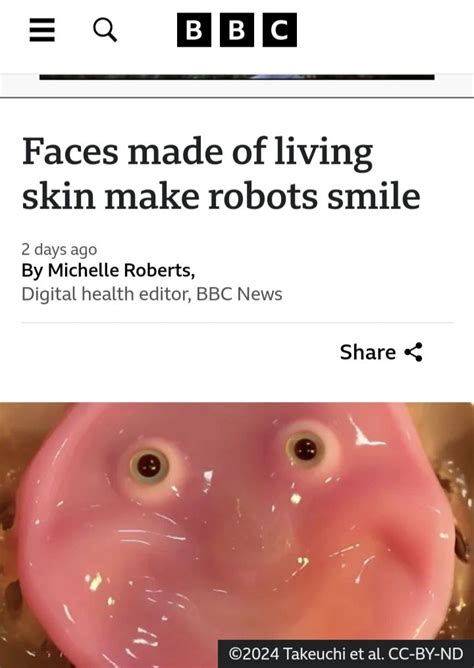Click the middle B block of logo
This screenshot has height=668, width=474.
pos(237,30)
